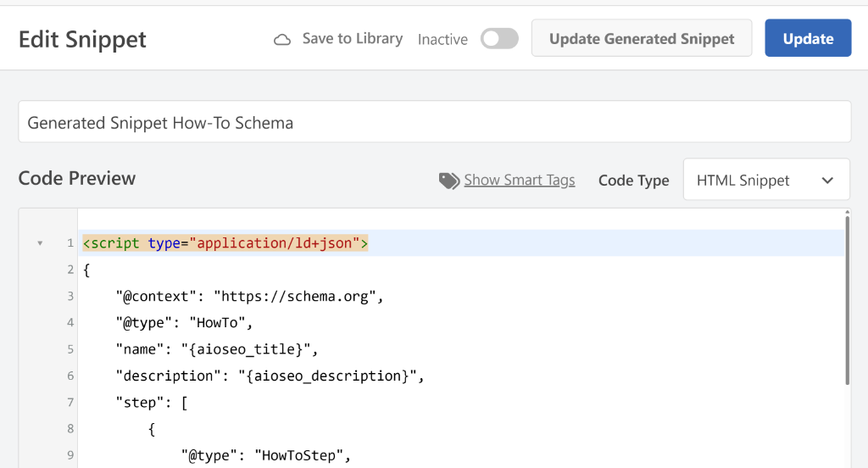
Task: Click line number 8 in gutter
Action: point(70,429)
